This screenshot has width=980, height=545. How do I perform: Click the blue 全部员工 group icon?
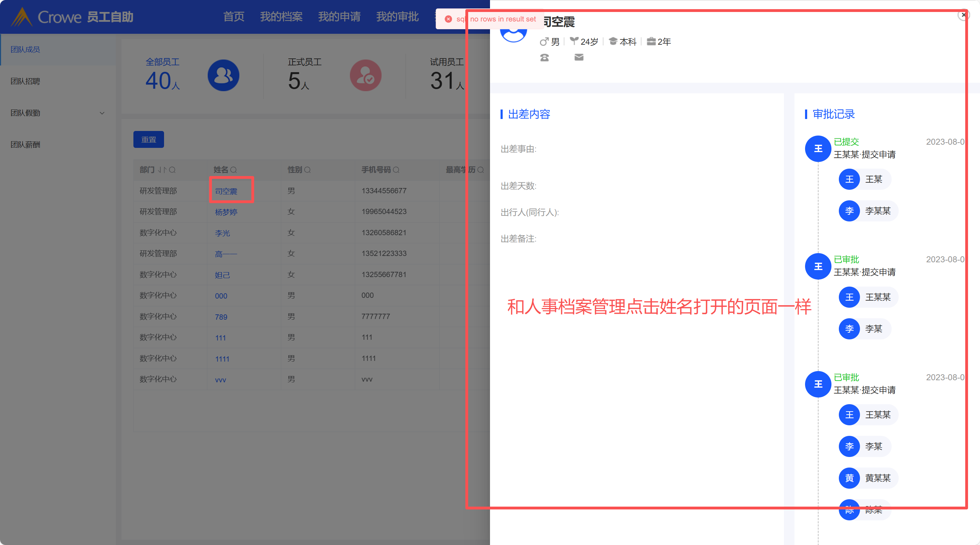[x=223, y=75]
